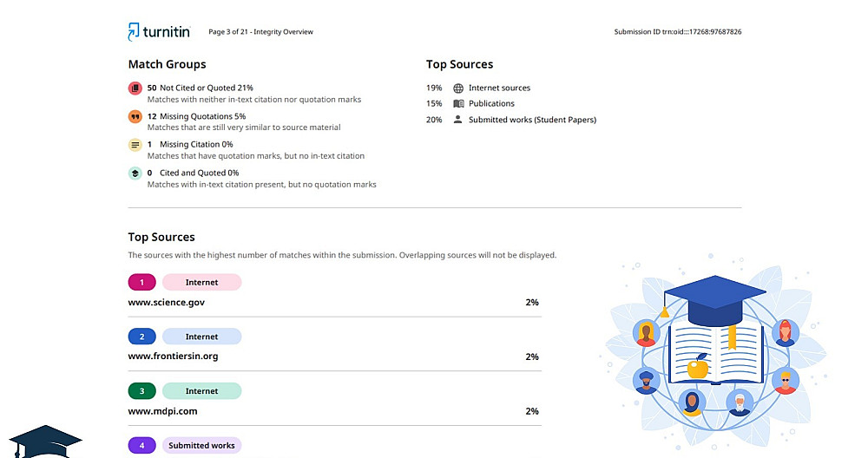Select source number 1 badge

[x=142, y=282]
